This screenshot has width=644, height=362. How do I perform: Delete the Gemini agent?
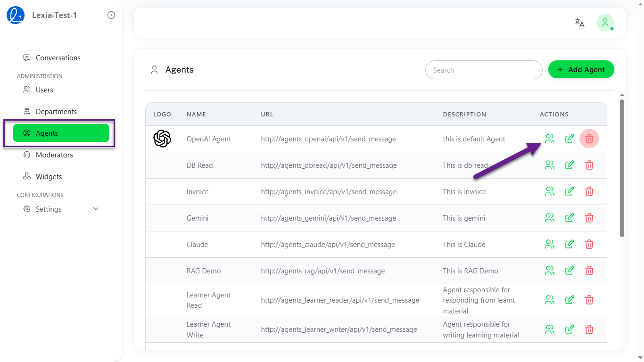point(589,218)
